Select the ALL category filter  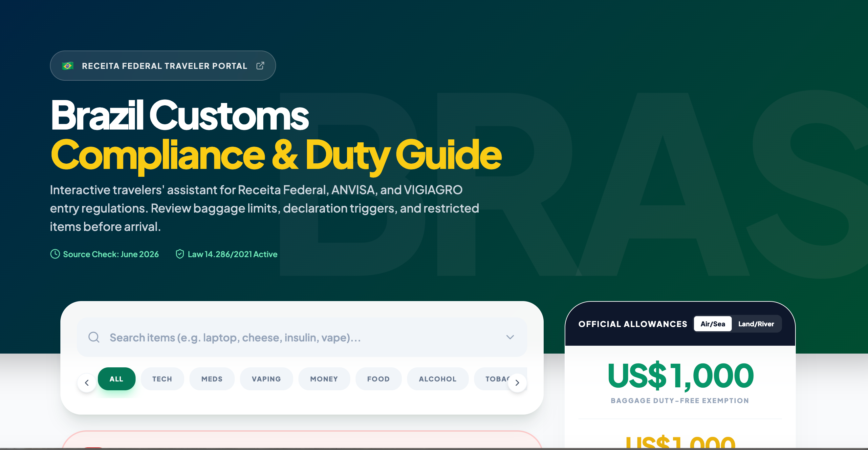point(117,378)
